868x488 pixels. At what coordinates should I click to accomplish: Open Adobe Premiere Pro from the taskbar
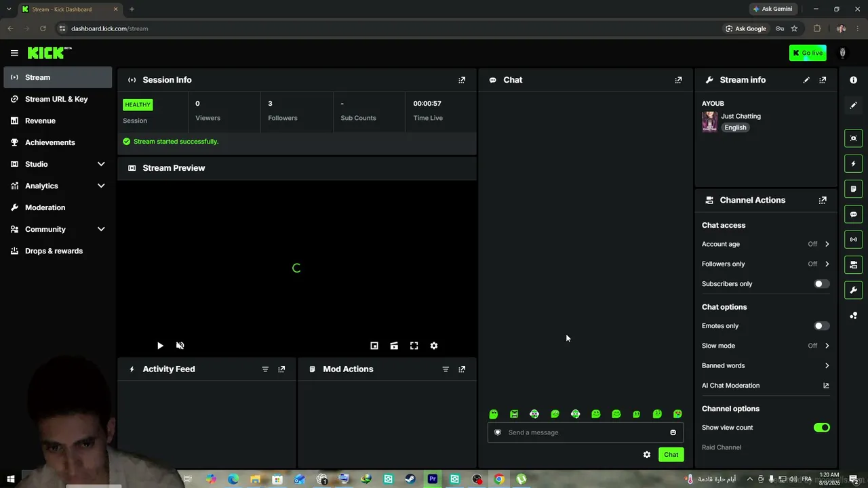432,479
